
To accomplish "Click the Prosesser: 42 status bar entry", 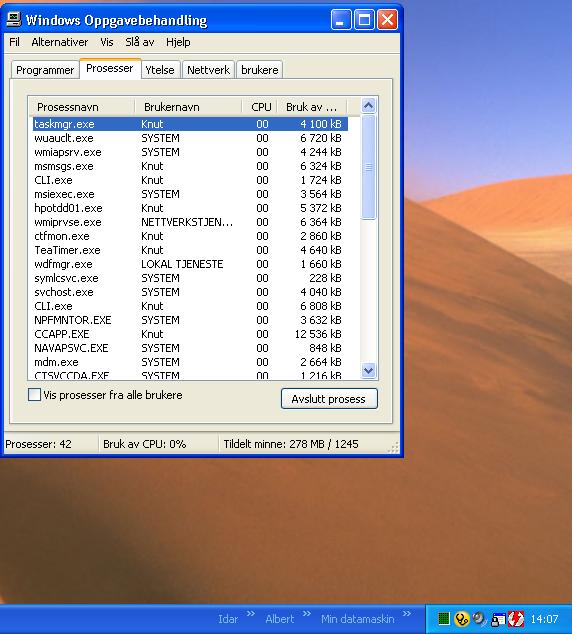I will 51,444.
